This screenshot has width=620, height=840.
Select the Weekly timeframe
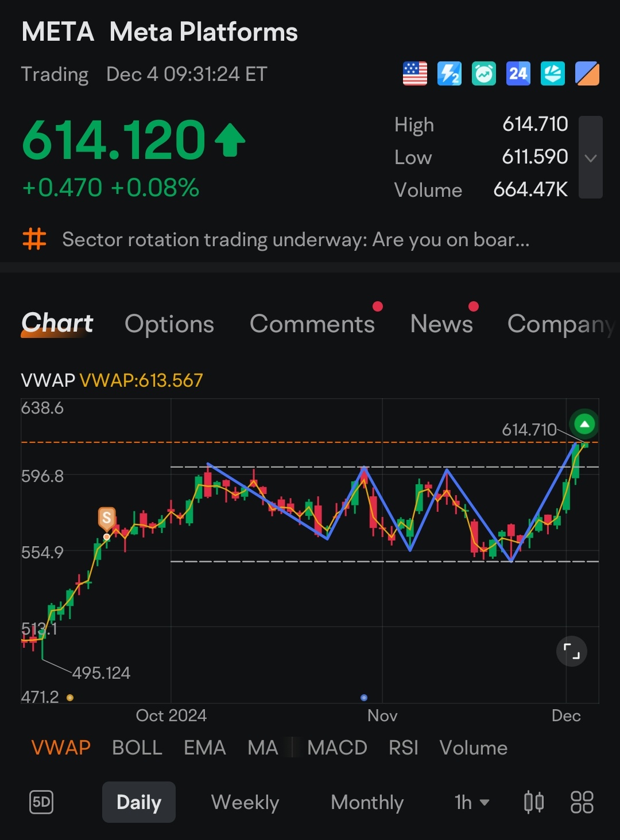pyautogui.click(x=245, y=802)
